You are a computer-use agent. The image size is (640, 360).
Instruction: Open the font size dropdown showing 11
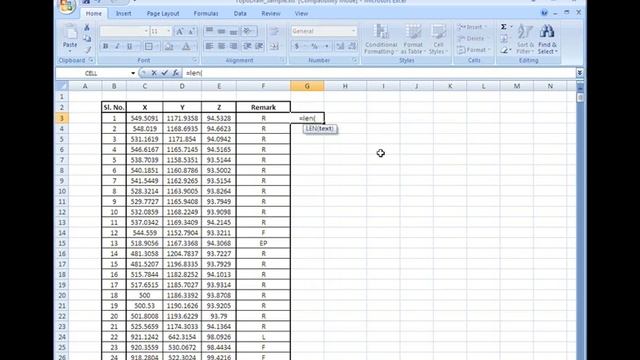(168, 31)
